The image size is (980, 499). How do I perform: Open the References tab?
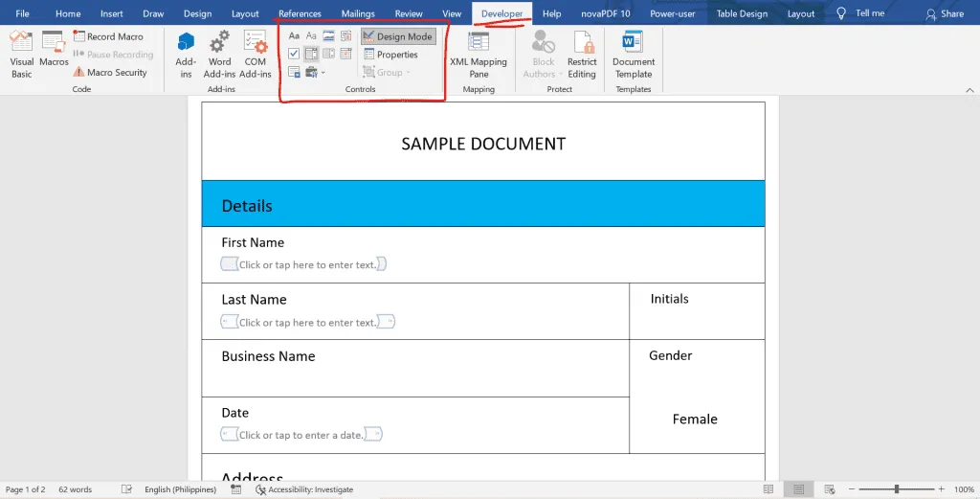coord(300,13)
